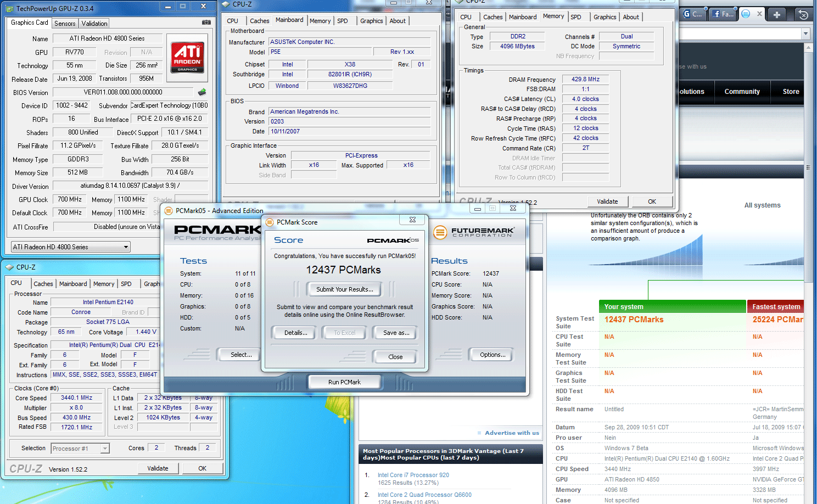Click the CPU-Z Mainboard window title icon
817x504 pixels.
(x=226, y=4)
